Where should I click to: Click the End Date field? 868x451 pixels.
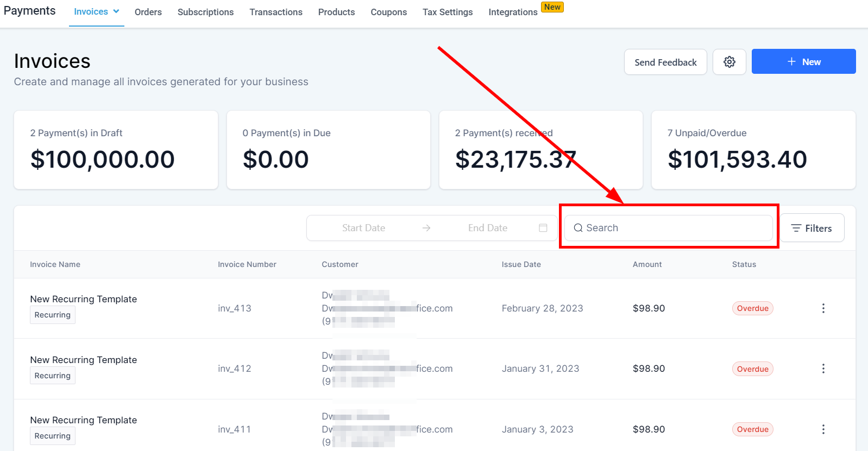pos(487,228)
